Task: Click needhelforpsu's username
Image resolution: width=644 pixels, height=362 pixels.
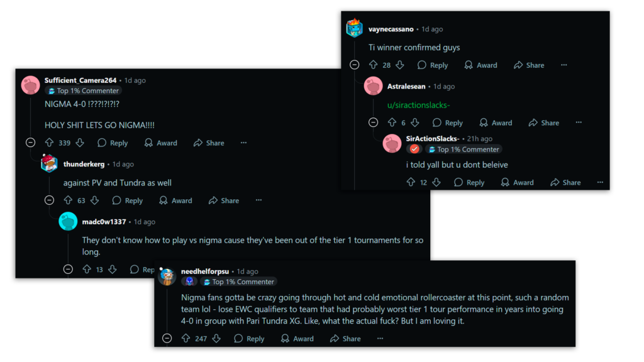Action: point(204,271)
